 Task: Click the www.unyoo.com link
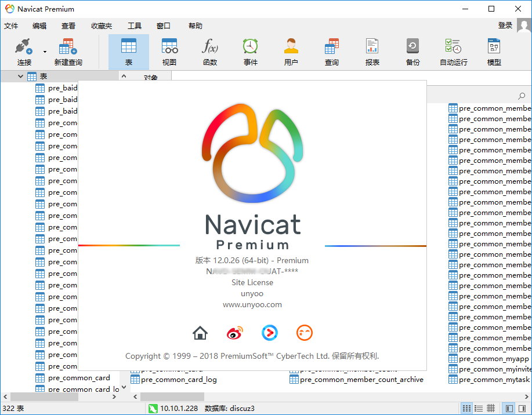tap(252, 304)
